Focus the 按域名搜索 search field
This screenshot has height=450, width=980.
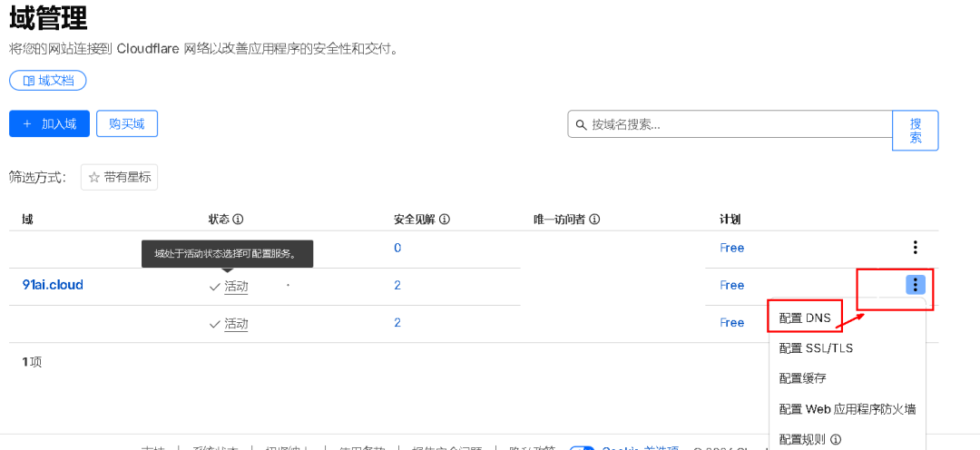coord(730,124)
